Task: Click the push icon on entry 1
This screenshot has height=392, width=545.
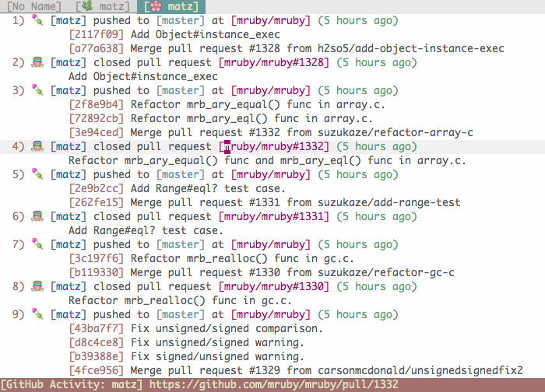Action: 37,20
